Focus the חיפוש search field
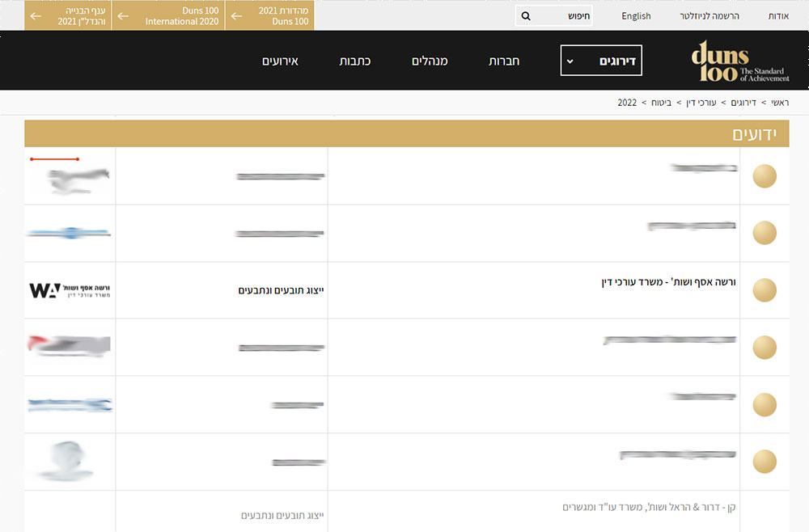 pyautogui.click(x=553, y=16)
